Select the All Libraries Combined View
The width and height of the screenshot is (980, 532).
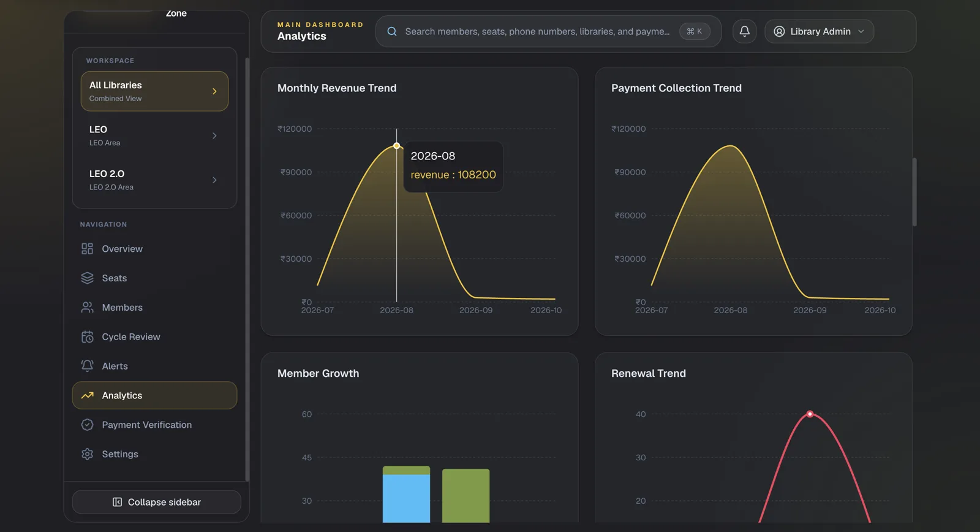point(154,91)
